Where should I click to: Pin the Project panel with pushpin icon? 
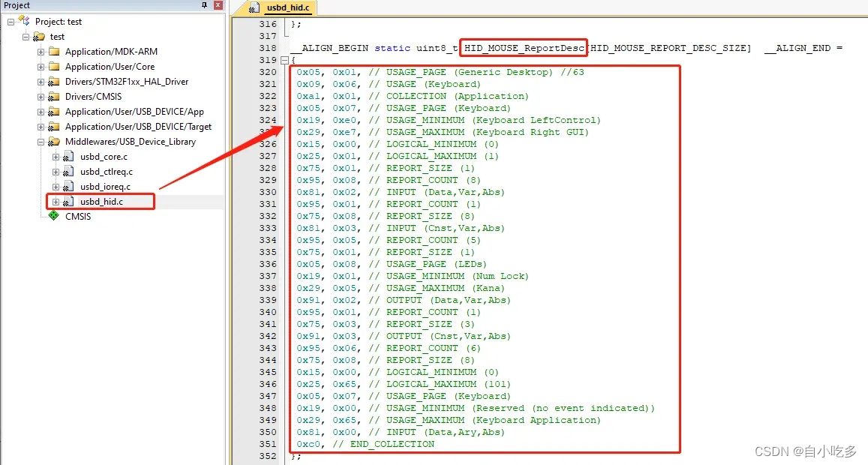[x=204, y=5]
